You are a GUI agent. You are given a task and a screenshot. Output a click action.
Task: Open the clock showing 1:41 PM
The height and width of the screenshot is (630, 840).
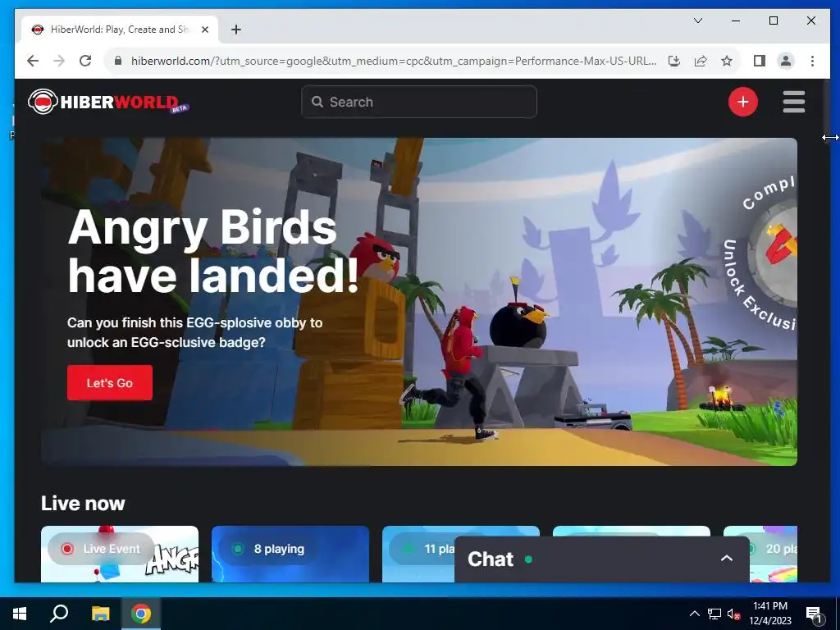point(770,614)
